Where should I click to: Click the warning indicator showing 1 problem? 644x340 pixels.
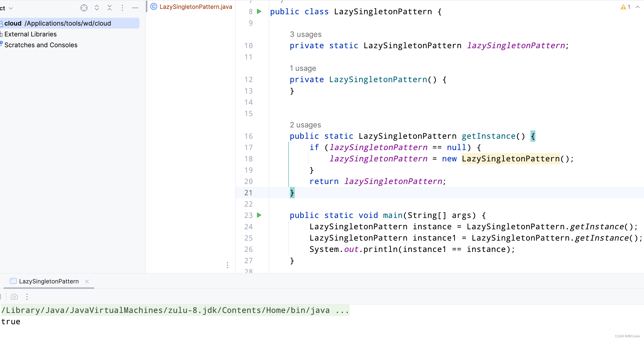click(625, 7)
